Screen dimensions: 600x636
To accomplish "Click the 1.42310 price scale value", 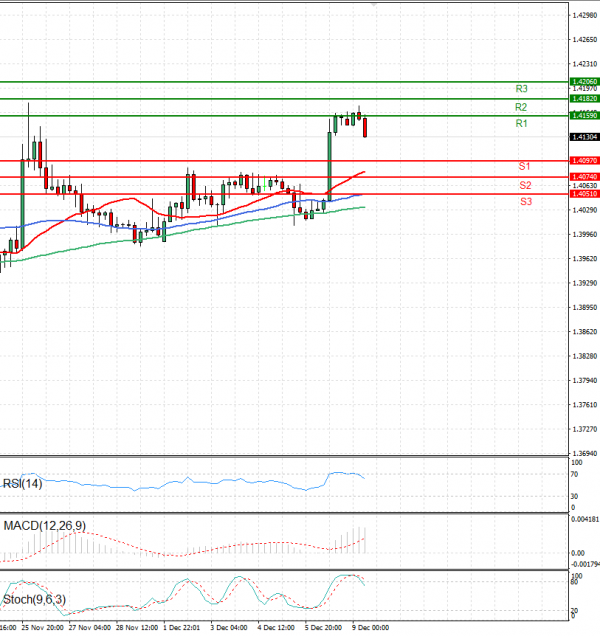I will pos(585,64).
